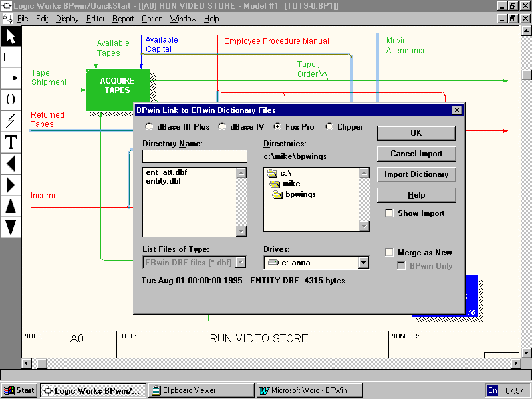The image size is (532, 399).
Task: Open the Help menu
Action: pyautogui.click(x=211, y=19)
